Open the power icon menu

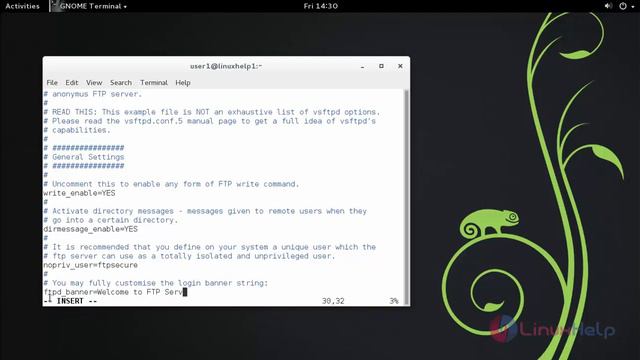622,6
